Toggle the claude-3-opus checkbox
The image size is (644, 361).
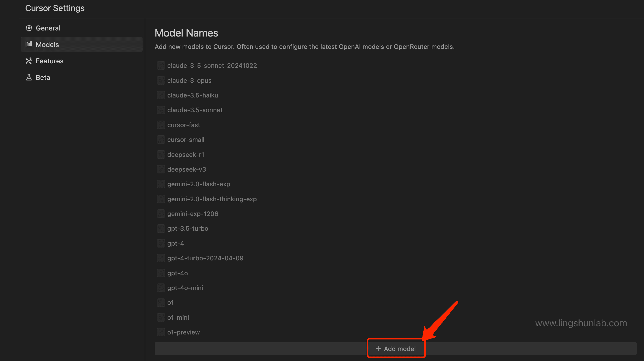pyautogui.click(x=161, y=80)
